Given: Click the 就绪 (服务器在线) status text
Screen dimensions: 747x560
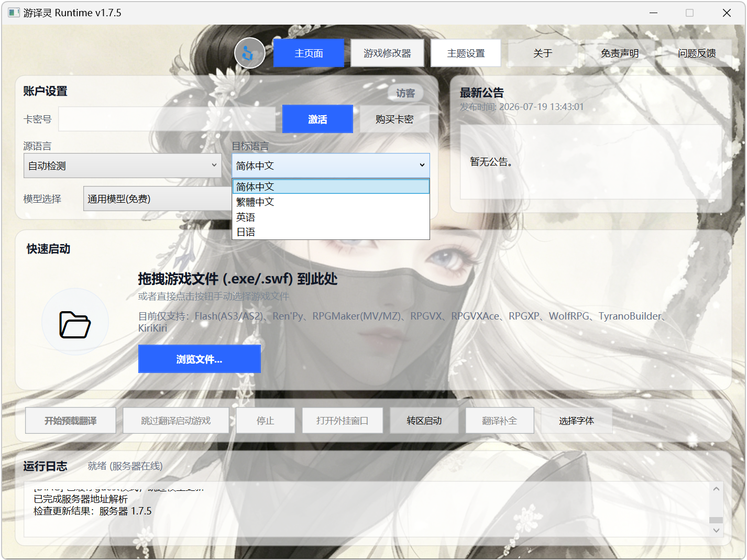Looking at the screenshot, I should coord(125,466).
